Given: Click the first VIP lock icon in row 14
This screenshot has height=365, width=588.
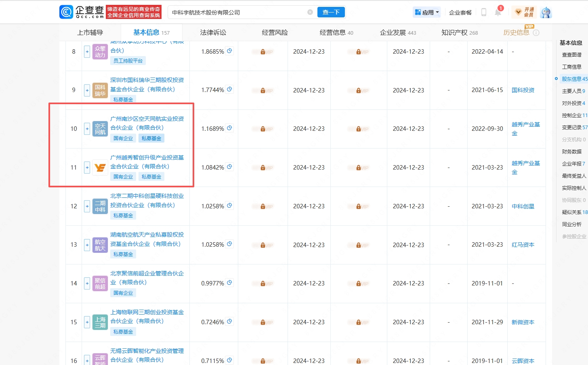Looking at the screenshot, I should point(263,284).
